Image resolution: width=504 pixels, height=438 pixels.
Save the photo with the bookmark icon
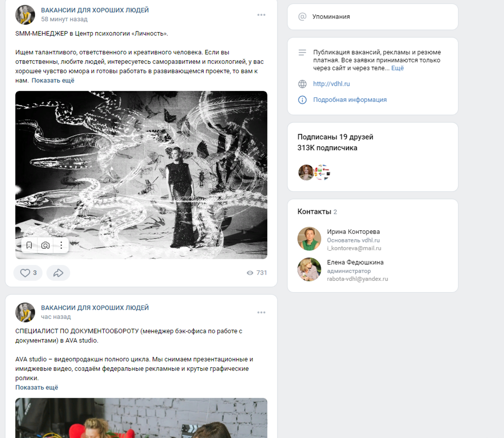[x=29, y=245]
